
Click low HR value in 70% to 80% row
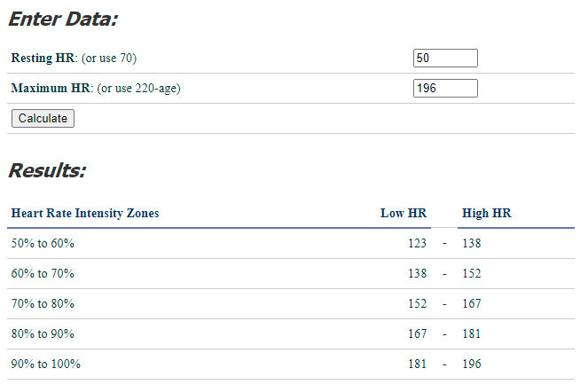pos(417,303)
